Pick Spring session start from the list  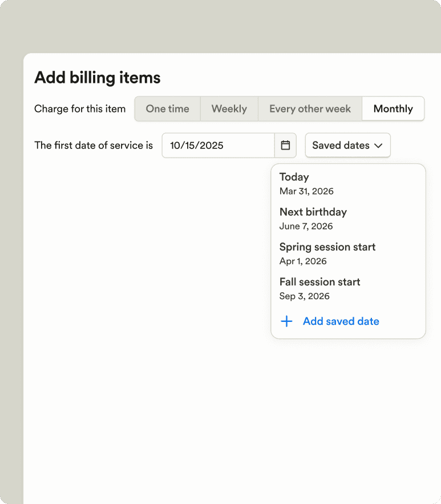click(327, 247)
